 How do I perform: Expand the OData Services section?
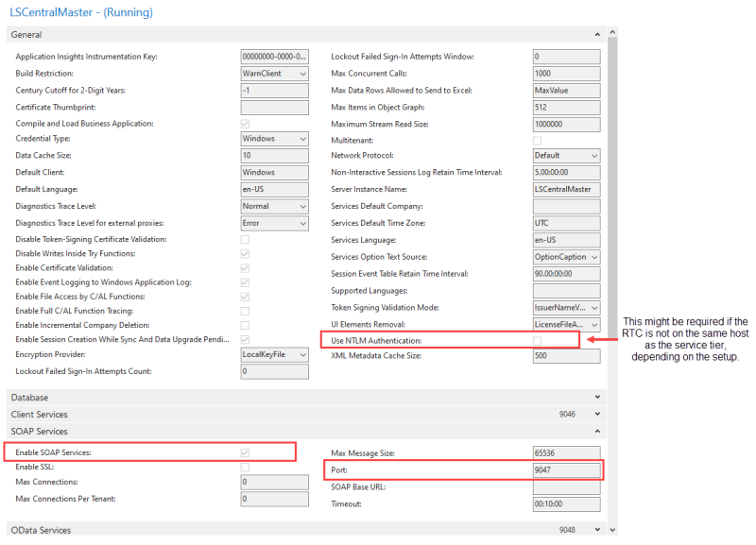pyautogui.click(x=597, y=531)
